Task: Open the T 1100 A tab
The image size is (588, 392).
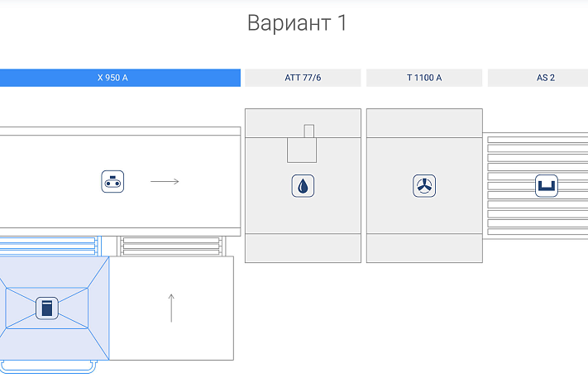Action: coord(424,78)
